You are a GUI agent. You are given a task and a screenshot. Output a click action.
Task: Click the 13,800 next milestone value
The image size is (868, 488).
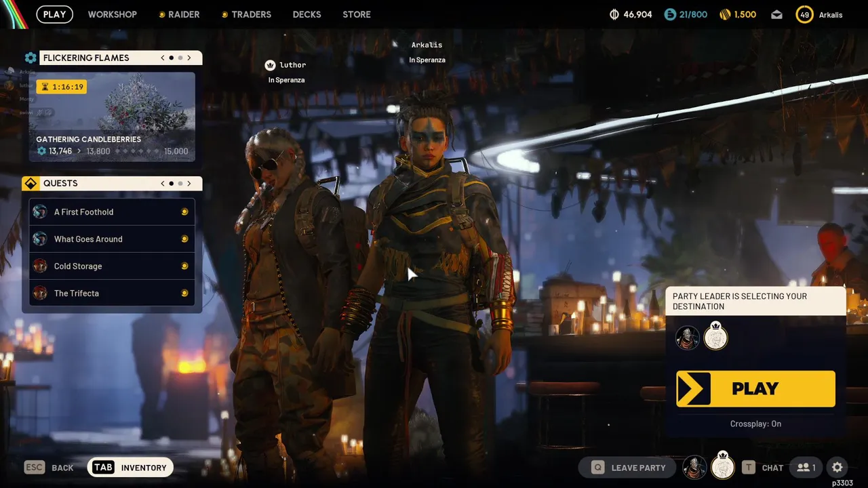pos(98,151)
